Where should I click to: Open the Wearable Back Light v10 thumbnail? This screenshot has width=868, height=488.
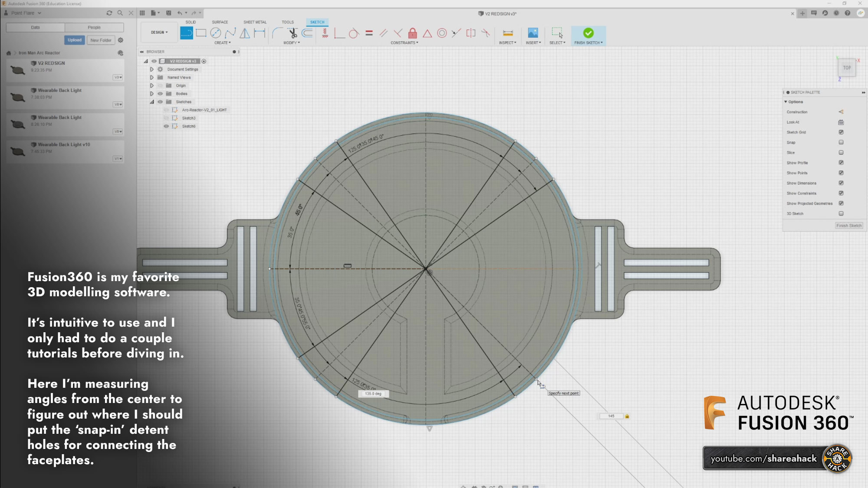tap(17, 151)
